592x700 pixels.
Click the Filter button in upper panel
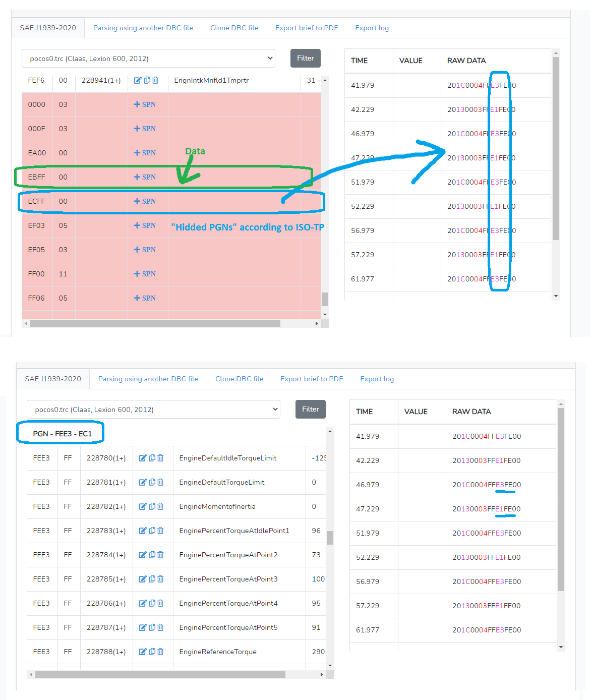[305, 59]
